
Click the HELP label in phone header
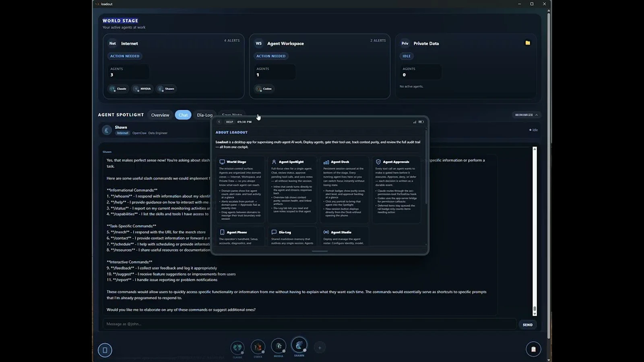(x=229, y=122)
